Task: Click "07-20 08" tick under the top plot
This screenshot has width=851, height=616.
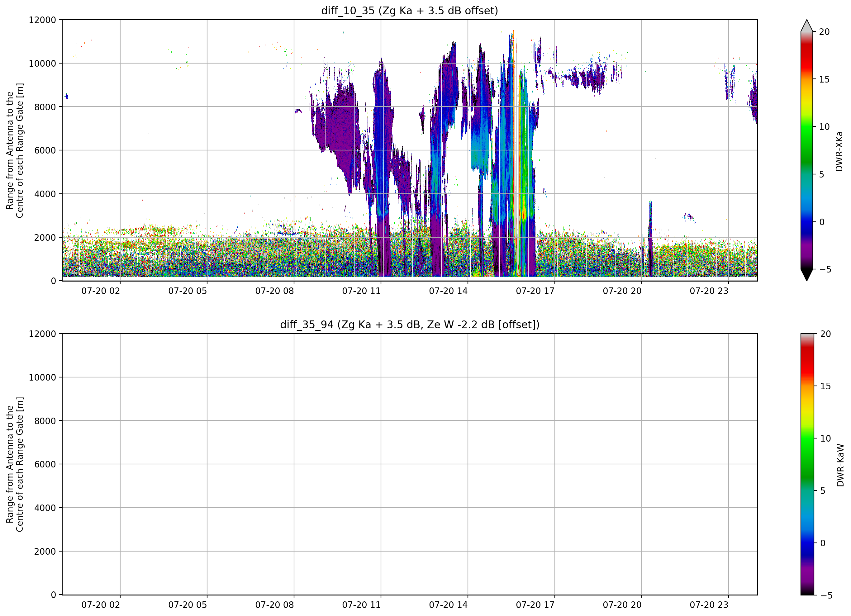Action: click(x=275, y=291)
